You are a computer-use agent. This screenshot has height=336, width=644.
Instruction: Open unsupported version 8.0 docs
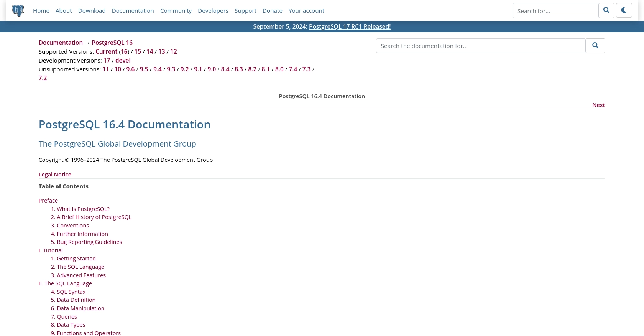pyautogui.click(x=279, y=69)
